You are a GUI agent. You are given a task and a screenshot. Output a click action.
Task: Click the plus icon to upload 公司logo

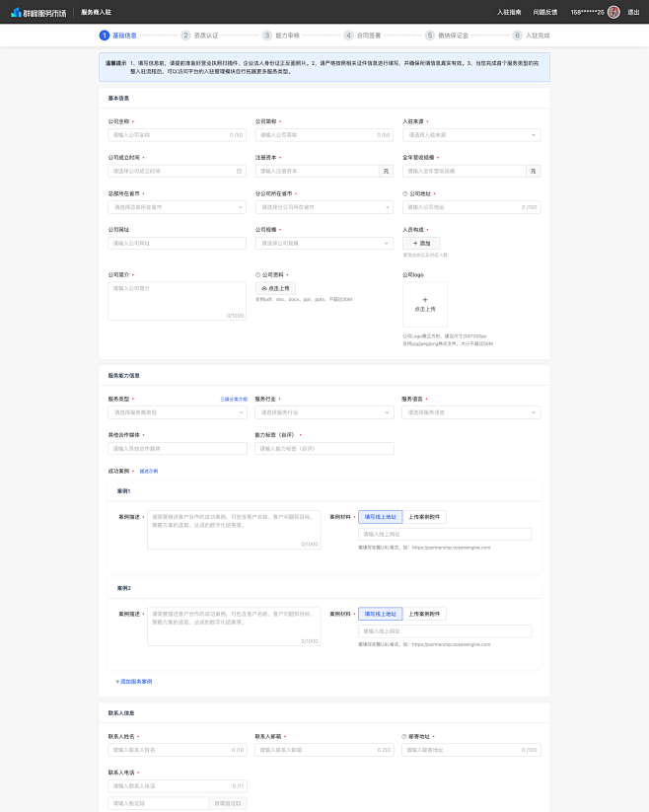[425, 300]
